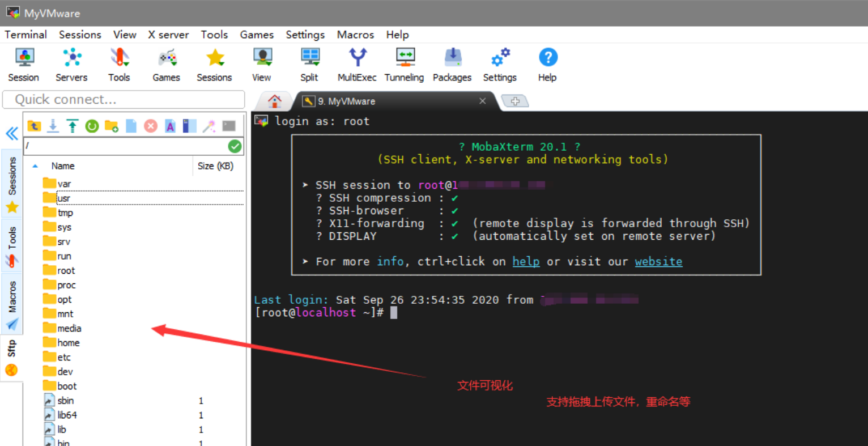Viewport: 868px width, 446px height.
Task: Click the help link in the terminal
Action: (x=526, y=261)
